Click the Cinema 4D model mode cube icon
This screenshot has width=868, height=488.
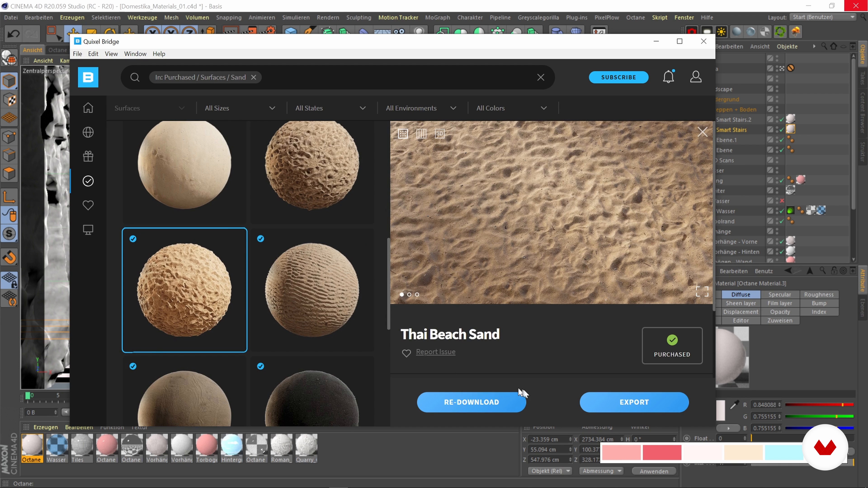pos(9,81)
